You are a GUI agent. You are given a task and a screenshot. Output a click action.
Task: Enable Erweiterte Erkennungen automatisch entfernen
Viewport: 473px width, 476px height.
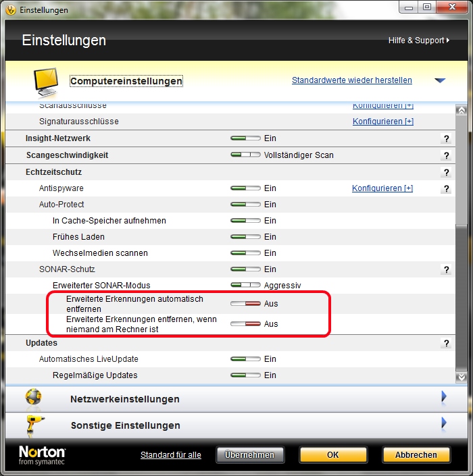(245, 304)
